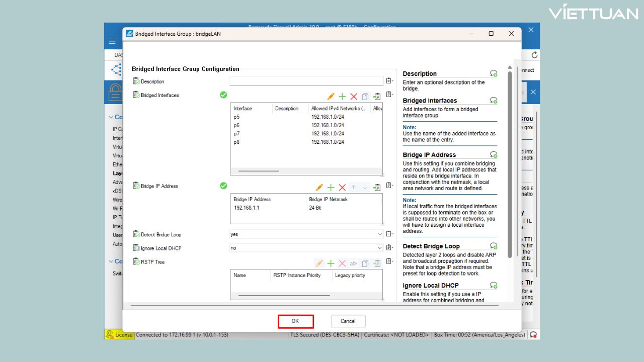Remove the Bridge IP Address entry with red X
The height and width of the screenshot is (362, 644).
342,188
